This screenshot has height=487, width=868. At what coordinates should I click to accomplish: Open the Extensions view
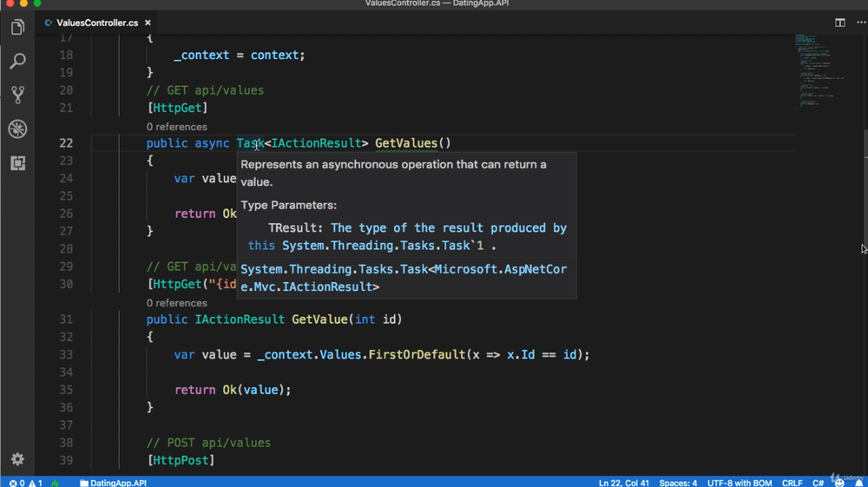click(17, 163)
